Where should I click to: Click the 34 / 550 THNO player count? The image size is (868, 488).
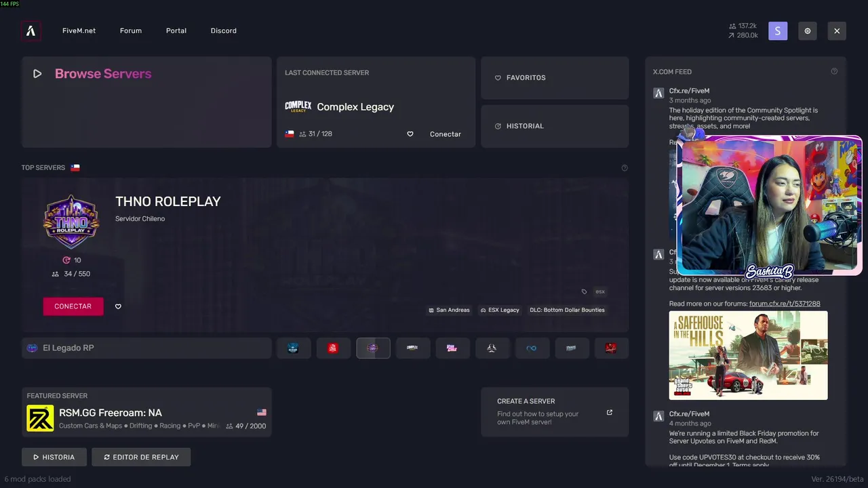[71, 274]
